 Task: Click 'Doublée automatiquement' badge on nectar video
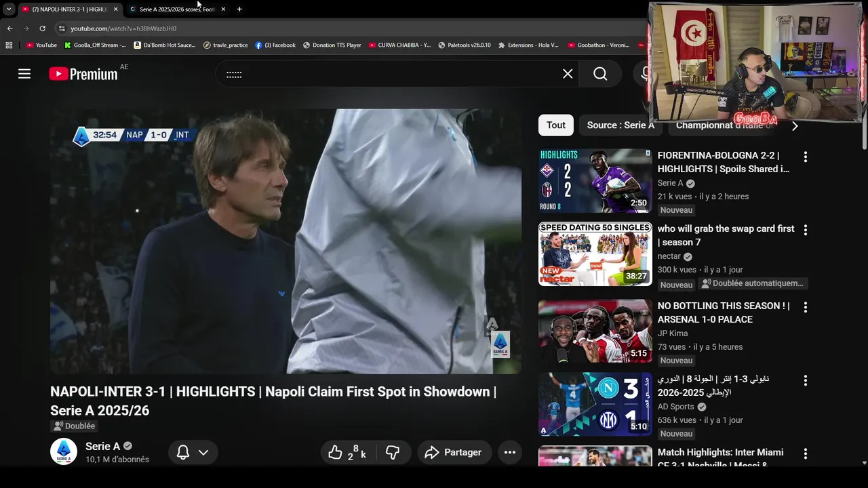click(x=753, y=283)
